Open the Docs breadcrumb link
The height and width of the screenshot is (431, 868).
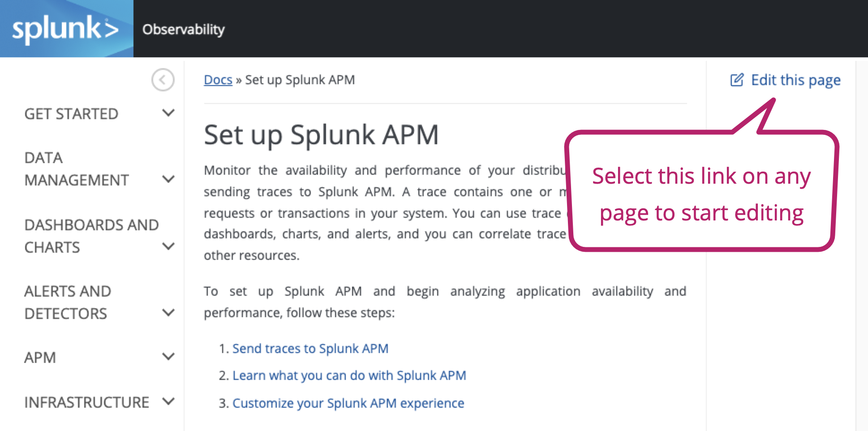pyautogui.click(x=218, y=80)
